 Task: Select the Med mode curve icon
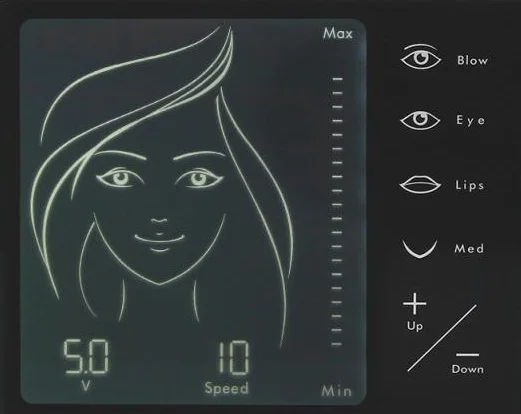tap(420, 248)
